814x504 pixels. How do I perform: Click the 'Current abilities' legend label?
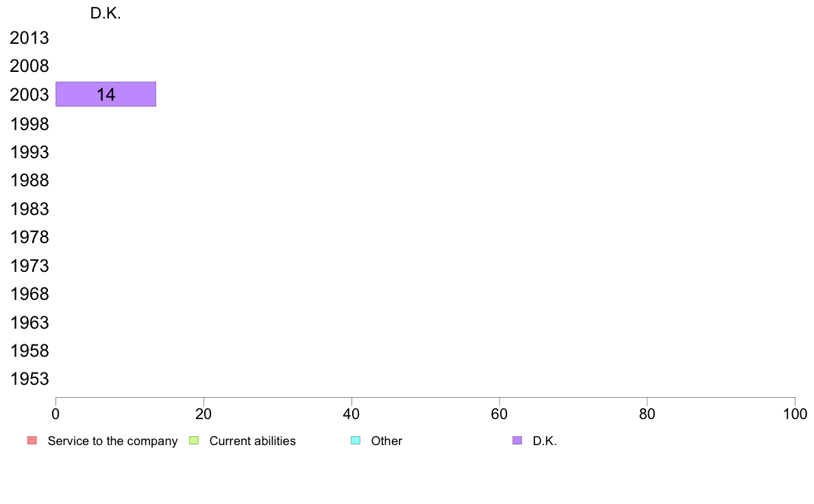(x=252, y=441)
